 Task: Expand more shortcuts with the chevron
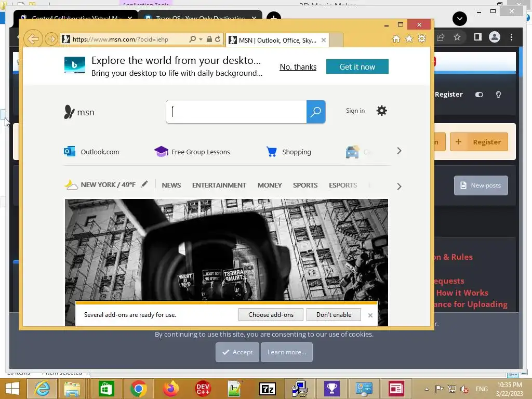(x=399, y=151)
